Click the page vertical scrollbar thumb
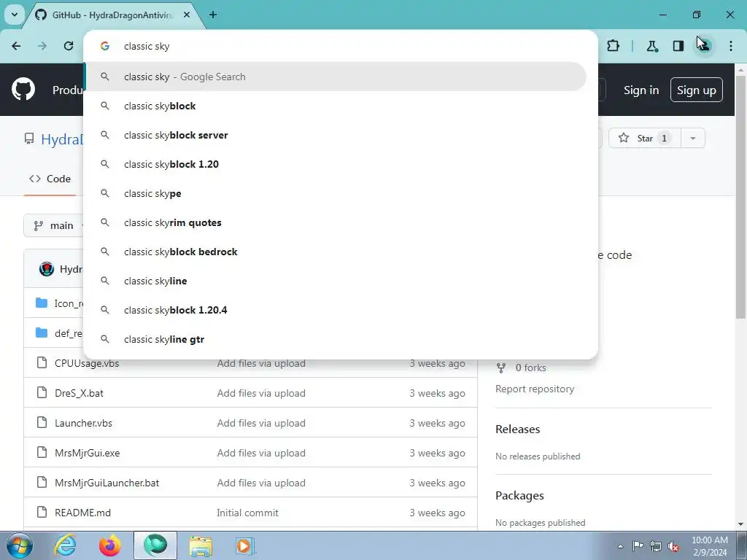747x560 pixels. point(741,197)
